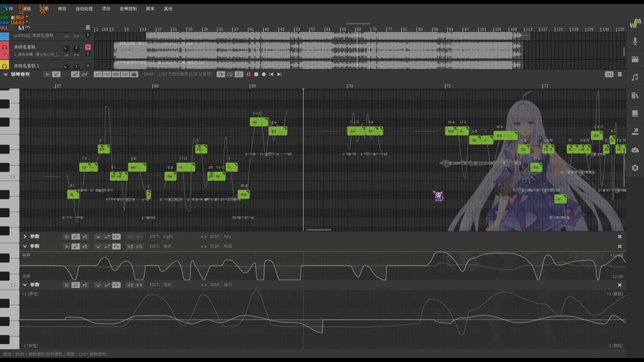Choose the smooth curve mode in the Light parameter panel
This screenshot has width=644, height=362.
pyautogui.click(x=116, y=237)
